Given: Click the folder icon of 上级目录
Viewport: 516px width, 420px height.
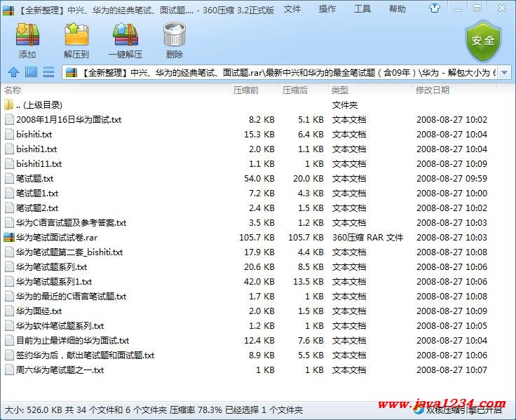Looking at the screenshot, I should (9, 104).
